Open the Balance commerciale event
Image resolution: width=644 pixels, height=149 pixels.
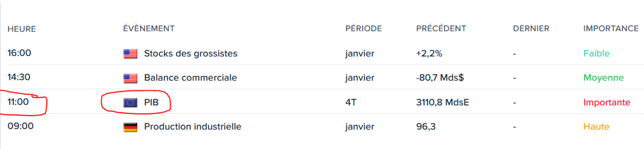coord(190,78)
